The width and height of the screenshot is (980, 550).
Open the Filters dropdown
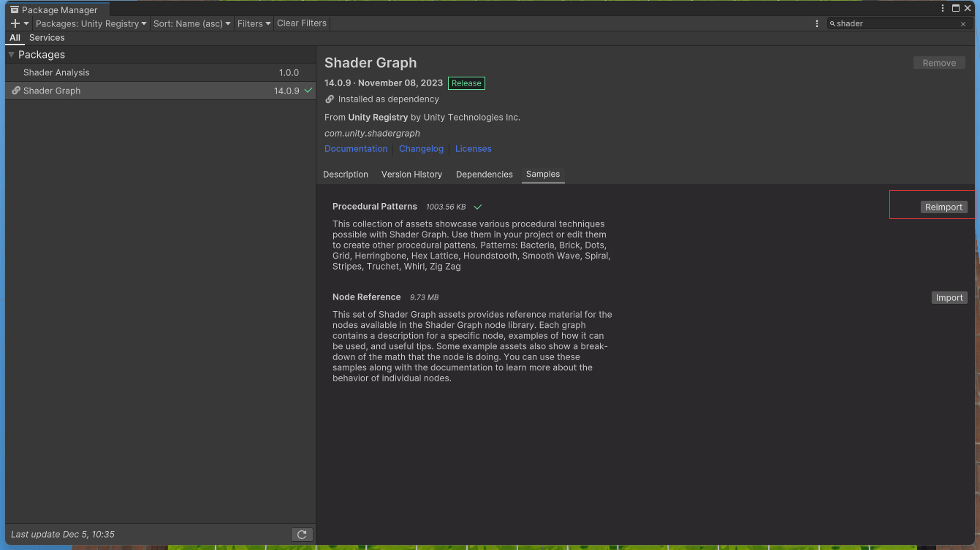point(254,23)
